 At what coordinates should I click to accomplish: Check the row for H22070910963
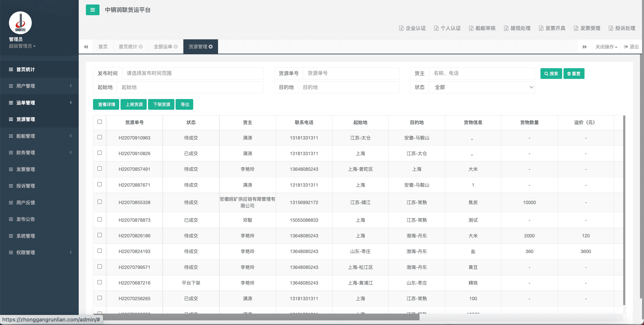point(100,137)
